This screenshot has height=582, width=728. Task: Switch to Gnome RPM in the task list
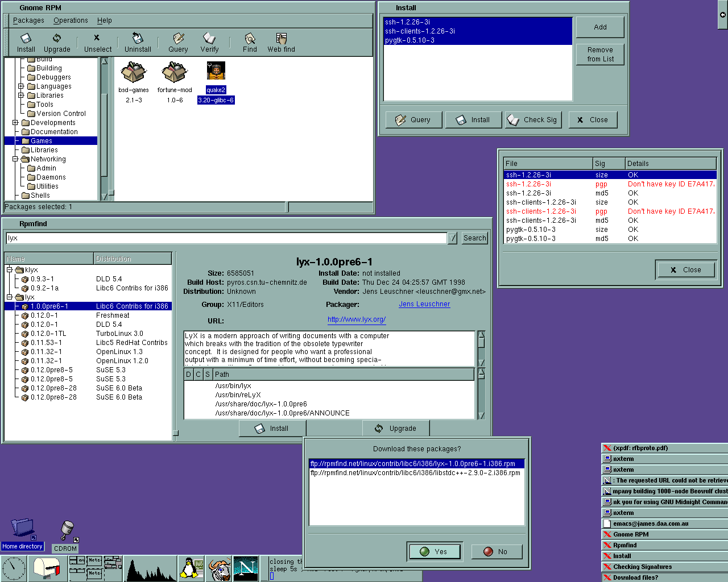click(x=664, y=534)
